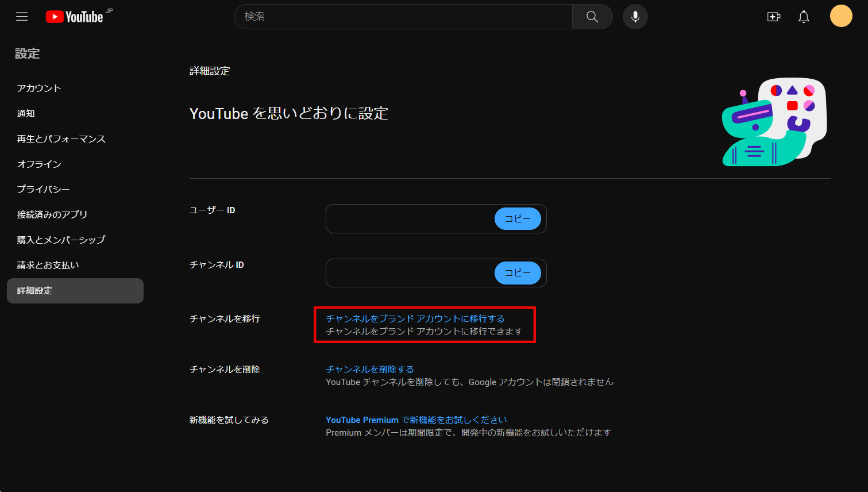Copy the ユーザー ID value
This screenshot has height=492, width=868.
tap(518, 218)
